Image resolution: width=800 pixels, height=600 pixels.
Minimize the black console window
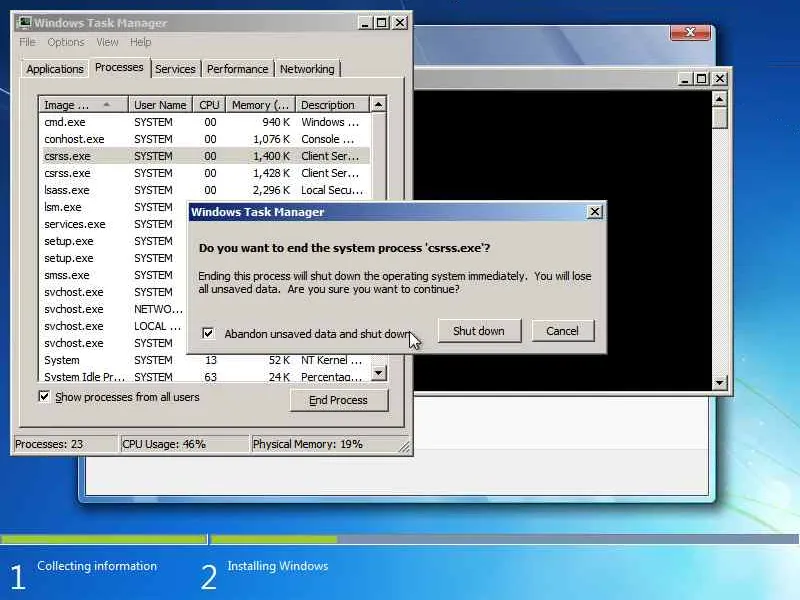pyautogui.click(x=685, y=79)
